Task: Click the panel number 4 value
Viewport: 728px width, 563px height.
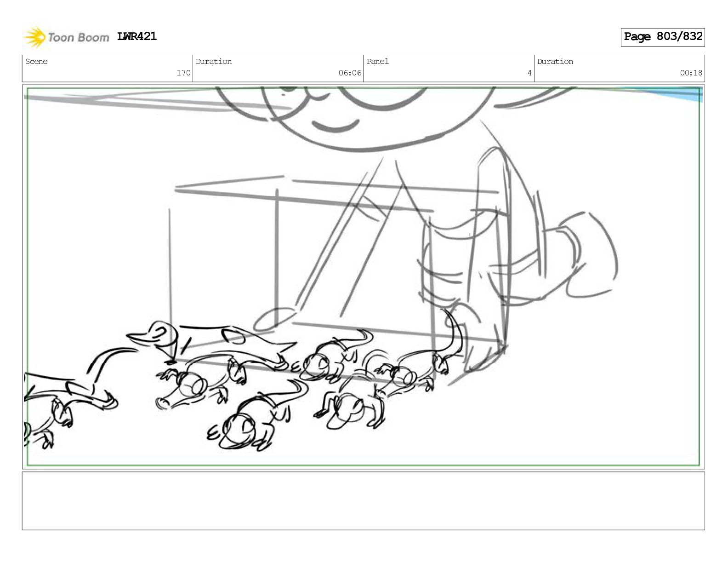Action: [x=529, y=73]
